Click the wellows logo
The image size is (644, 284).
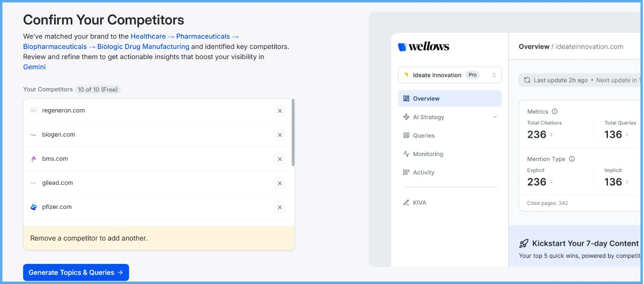[x=423, y=47]
